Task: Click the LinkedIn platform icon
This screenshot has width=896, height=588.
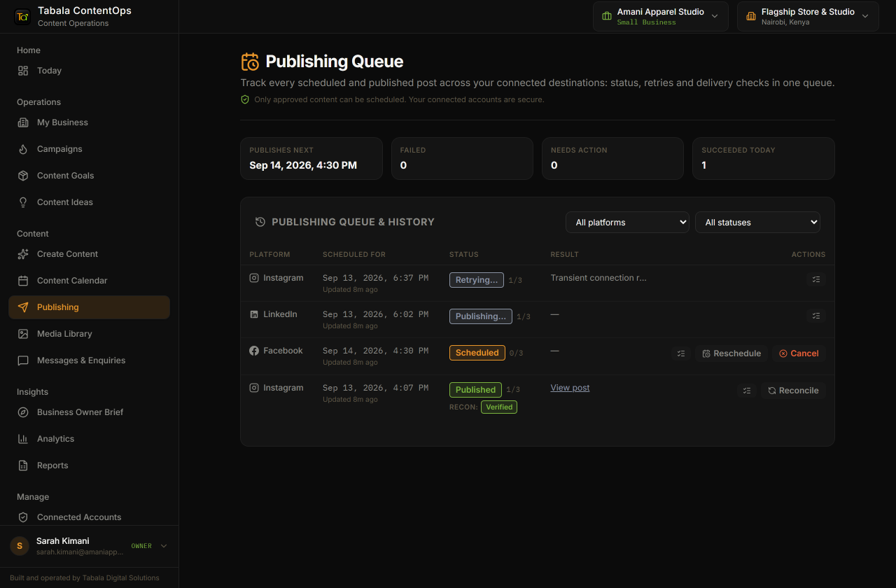Action: (254, 314)
